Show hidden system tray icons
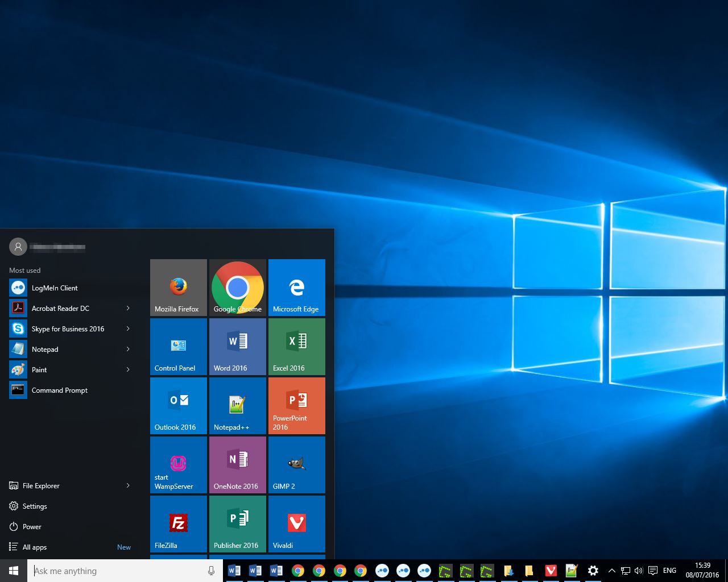The width and height of the screenshot is (728, 582). 612,571
